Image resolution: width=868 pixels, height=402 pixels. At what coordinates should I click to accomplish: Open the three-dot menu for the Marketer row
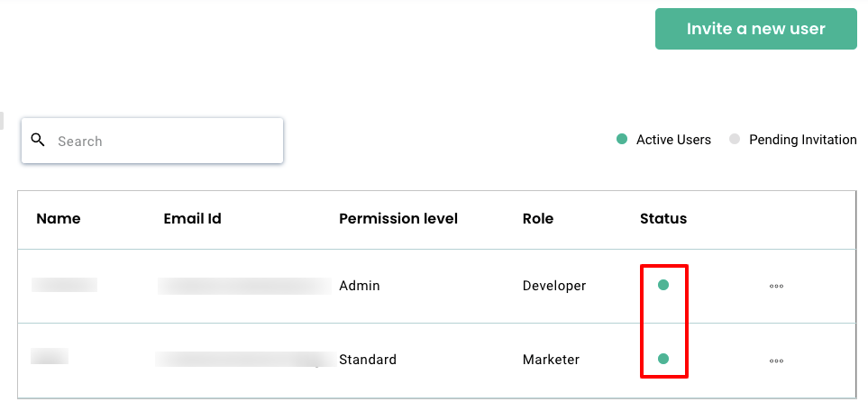coord(776,361)
